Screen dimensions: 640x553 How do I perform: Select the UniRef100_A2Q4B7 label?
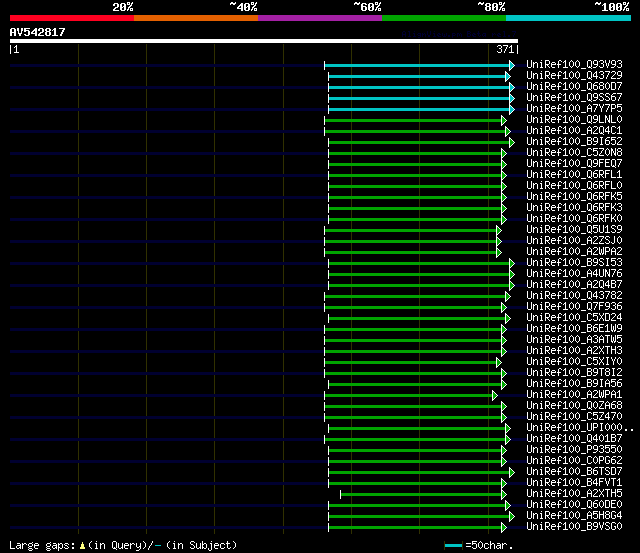574,285
